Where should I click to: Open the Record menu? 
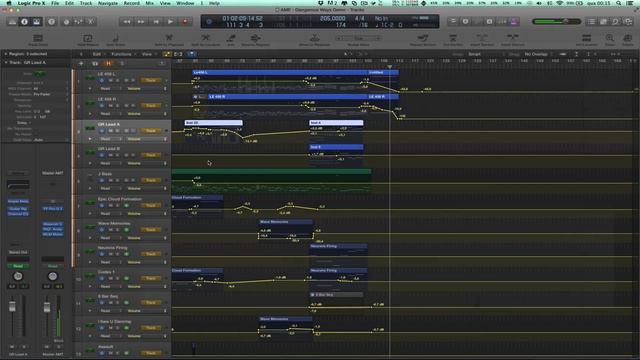[x=131, y=3]
